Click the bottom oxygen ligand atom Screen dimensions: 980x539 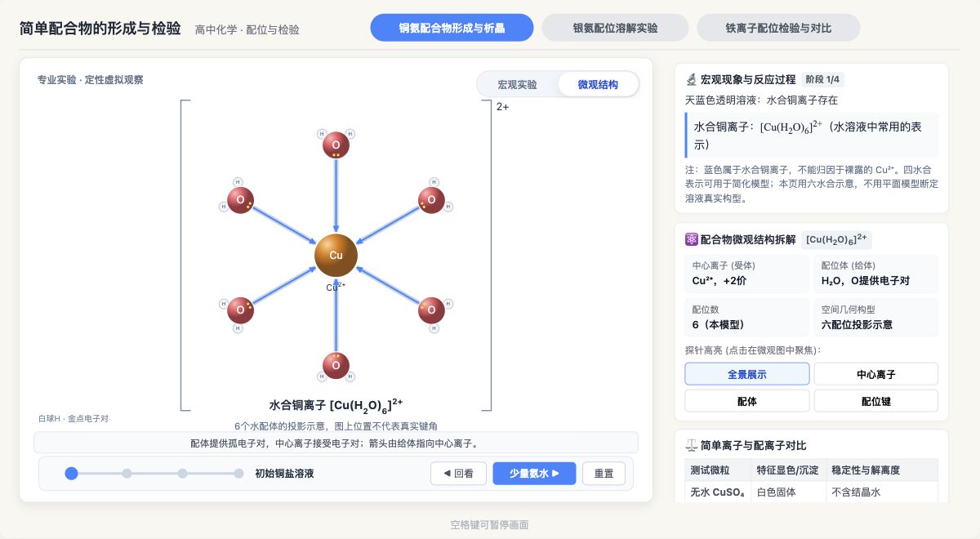[x=336, y=365]
